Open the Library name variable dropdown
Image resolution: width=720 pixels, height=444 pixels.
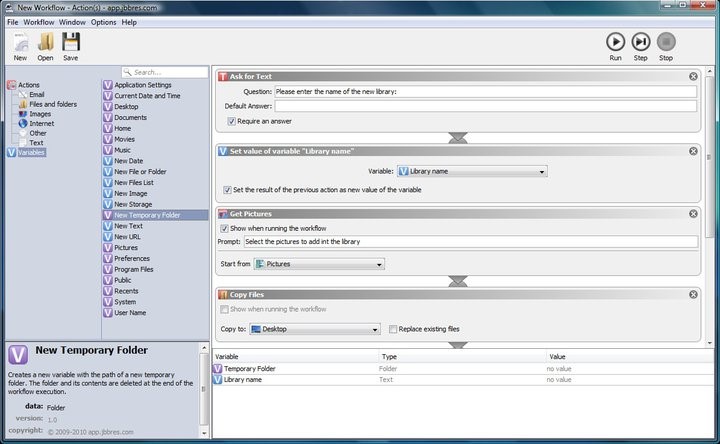pyautogui.click(x=471, y=172)
